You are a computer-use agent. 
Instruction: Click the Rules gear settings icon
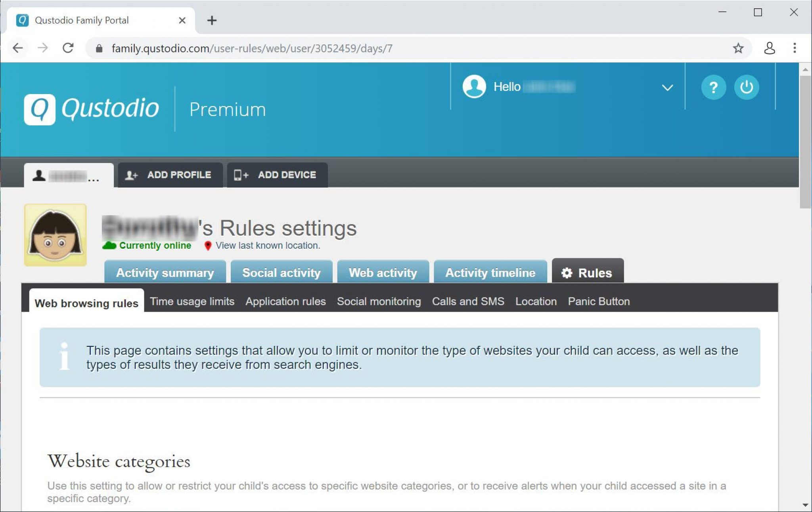pos(566,272)
